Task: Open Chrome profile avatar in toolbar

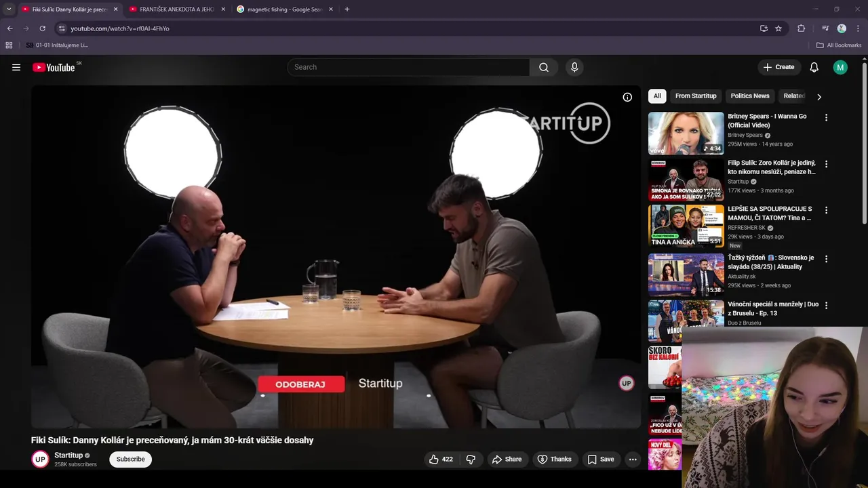Action: click(842, 28)
